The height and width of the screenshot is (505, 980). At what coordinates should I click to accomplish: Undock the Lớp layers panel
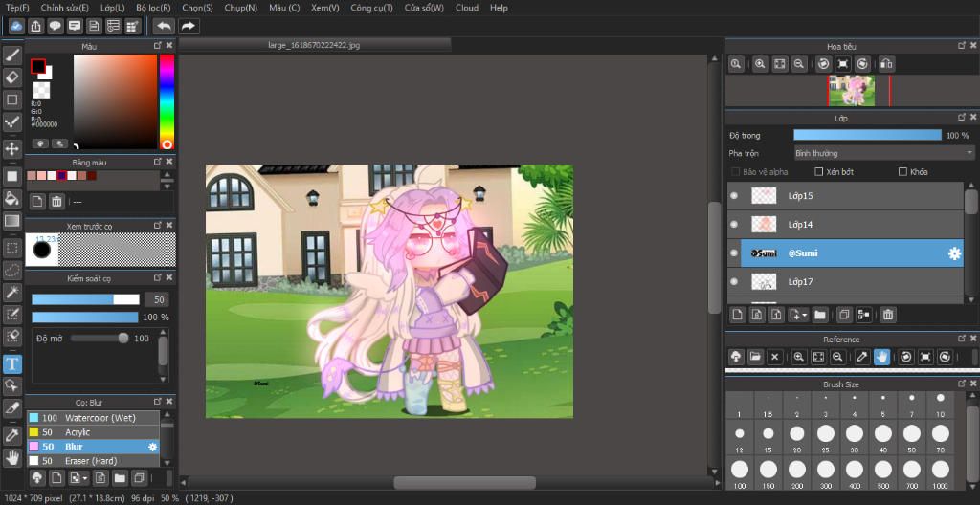click(961, 117)
